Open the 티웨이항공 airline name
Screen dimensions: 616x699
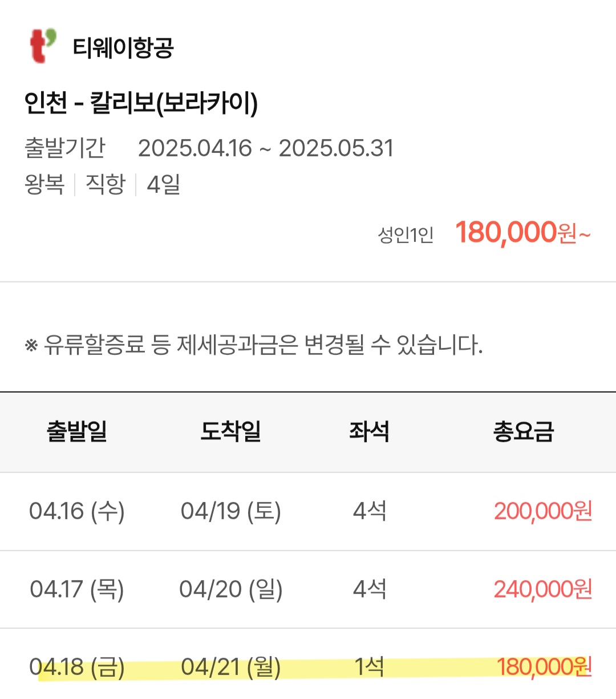123,47
